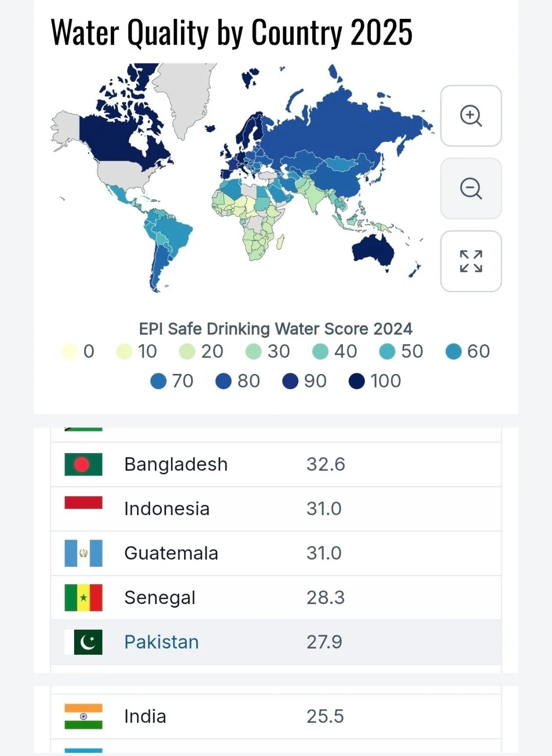Toggle the score 50 legend dot
The width and height of the screenshot is (552, 756).
click(387, 351)
